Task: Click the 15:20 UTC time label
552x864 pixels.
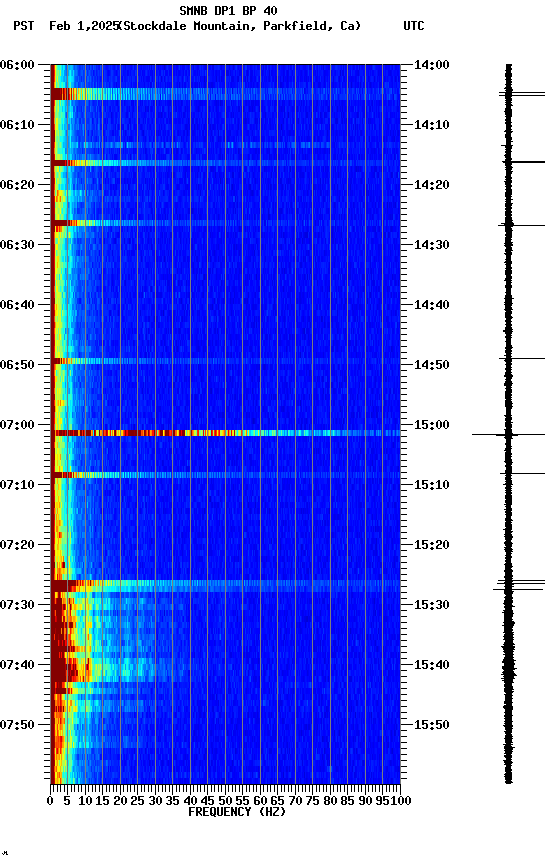Action: pyautogui.click(x=432, y=546)
